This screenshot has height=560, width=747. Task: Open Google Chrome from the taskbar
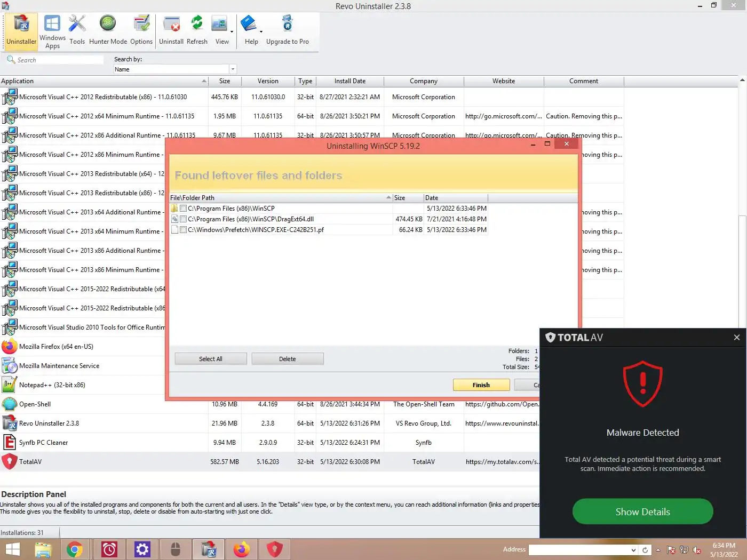(75, 549)
